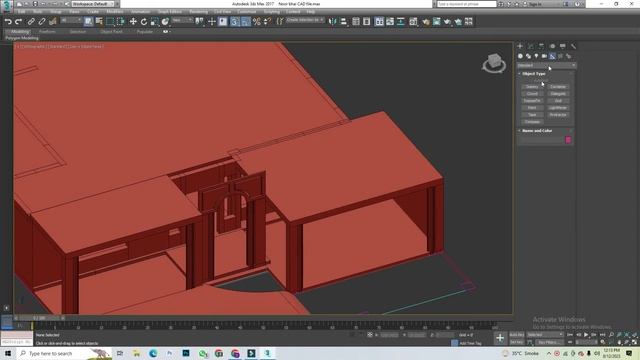Open the Standard helpers category dropdown

coord(547,65)
